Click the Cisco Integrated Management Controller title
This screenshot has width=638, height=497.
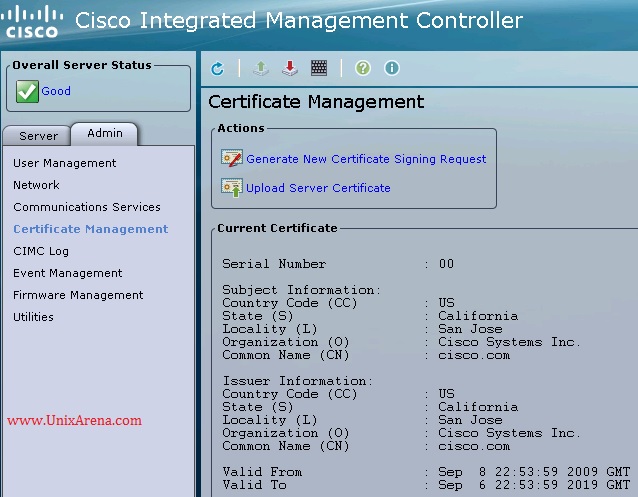tap(299, 20)
